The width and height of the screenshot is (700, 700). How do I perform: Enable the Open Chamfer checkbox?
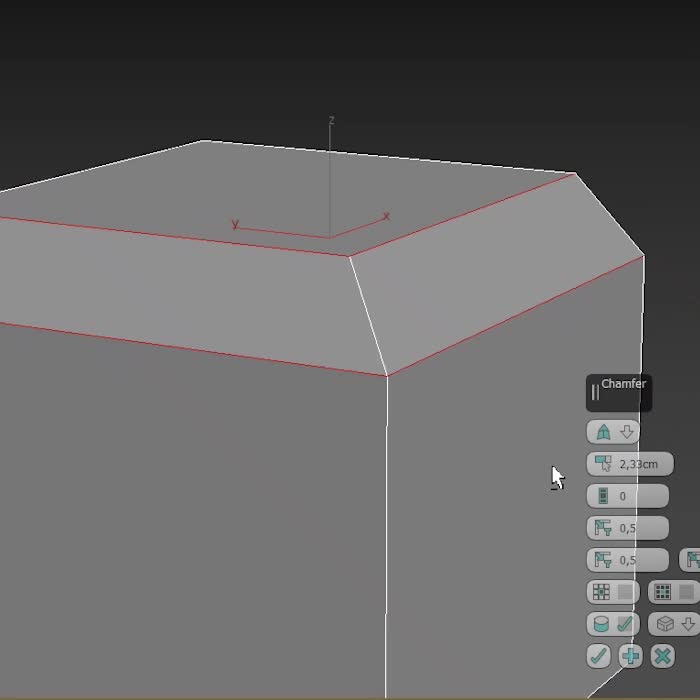[625, 592]
